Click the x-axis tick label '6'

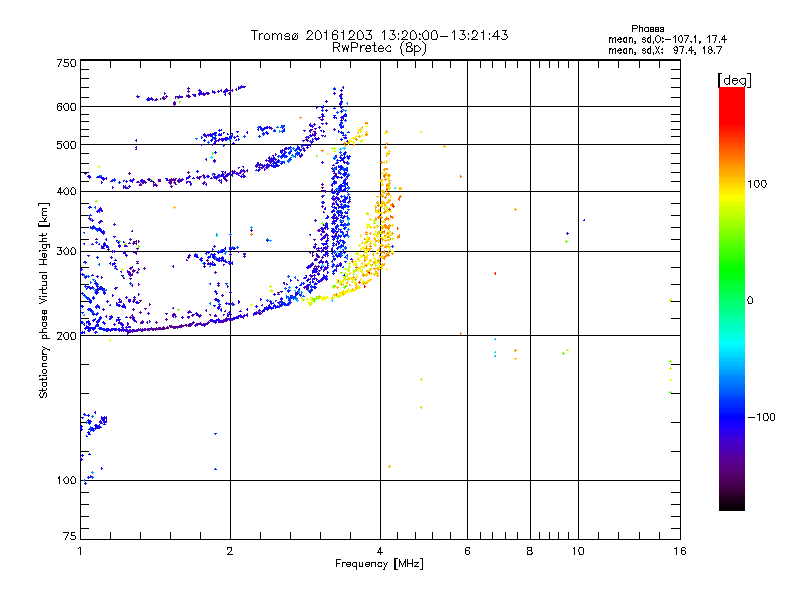point(467,551)
